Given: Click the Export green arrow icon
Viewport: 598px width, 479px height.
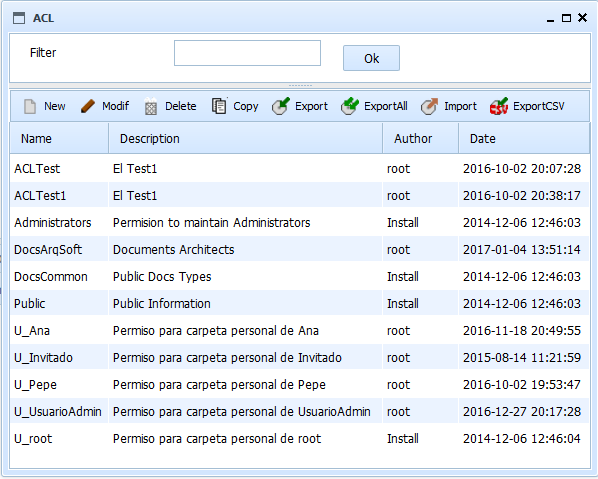Looking at the screenshot, I should click(x=281, y=106).
